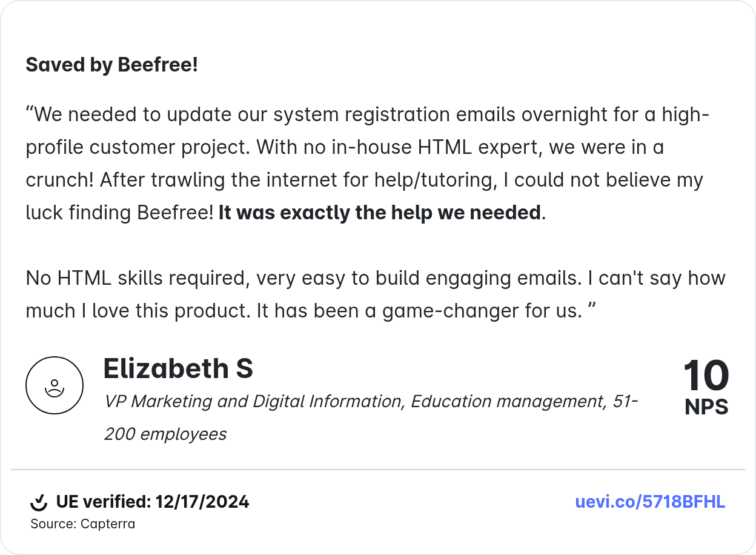Click the NPS score number 10
Viewport: 756px width, 555px height.
pos(706,376)
